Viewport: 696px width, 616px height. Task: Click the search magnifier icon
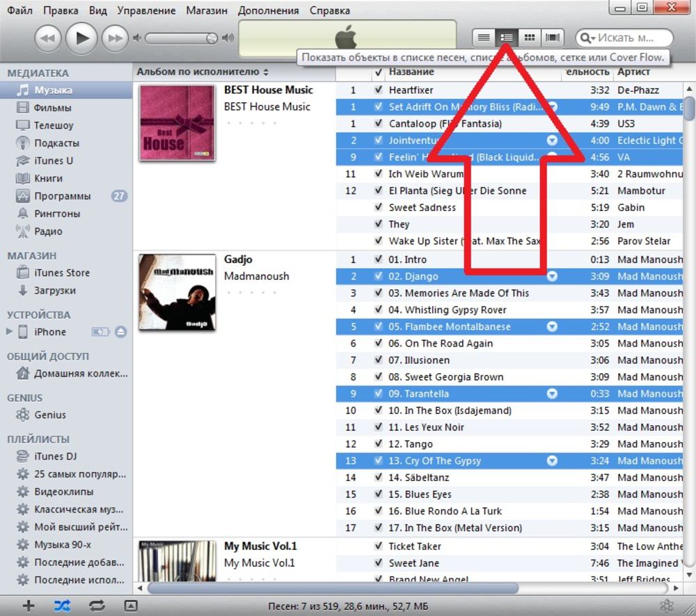tap(586, 38)
